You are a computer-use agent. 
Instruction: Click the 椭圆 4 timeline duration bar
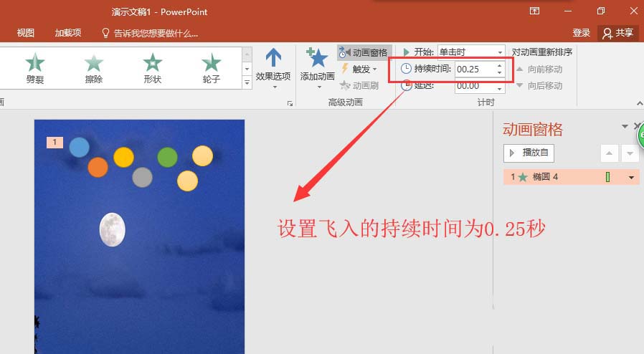[x=607, y=177]
